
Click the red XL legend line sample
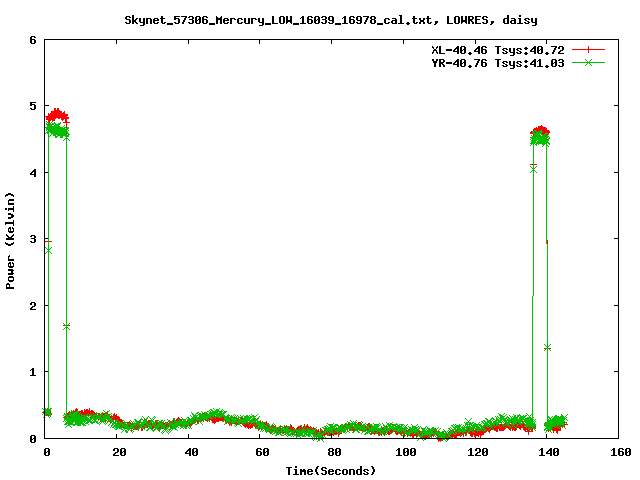tap(588, 50)
